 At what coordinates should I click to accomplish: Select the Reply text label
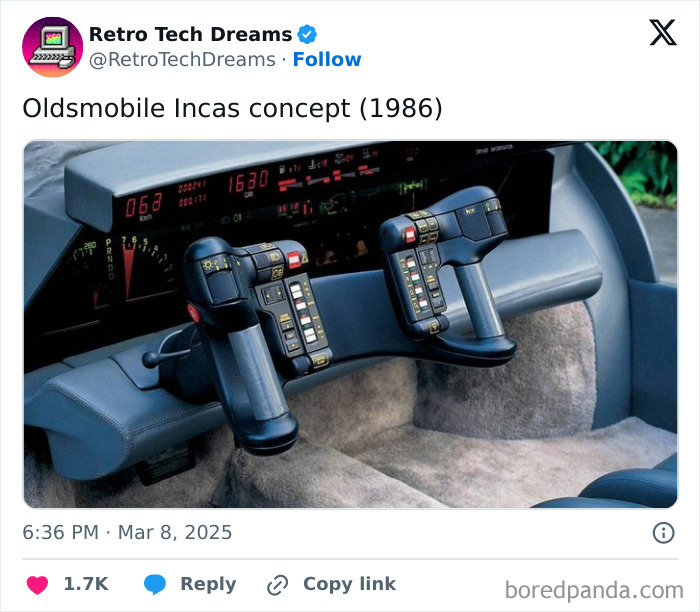click(208, 584)
